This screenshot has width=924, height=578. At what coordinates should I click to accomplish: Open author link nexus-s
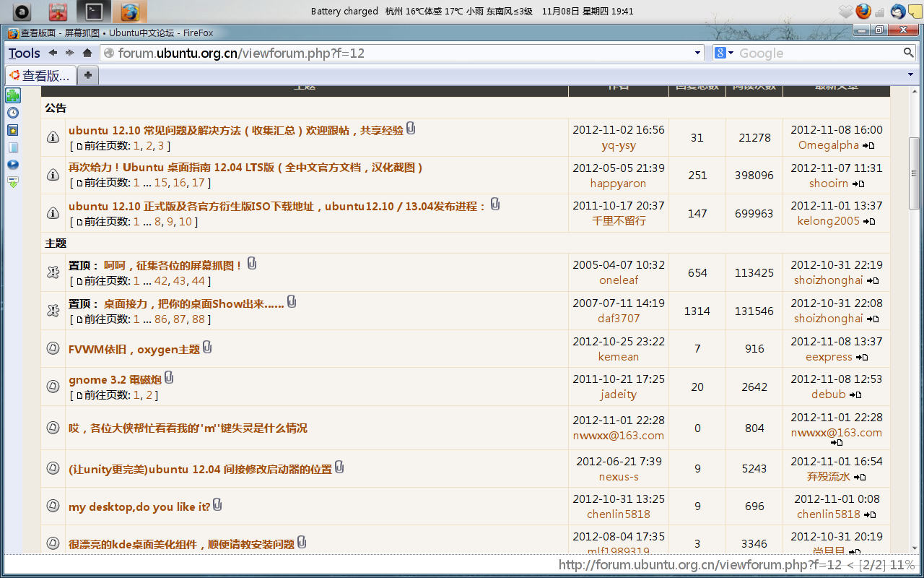click(619, 477)
